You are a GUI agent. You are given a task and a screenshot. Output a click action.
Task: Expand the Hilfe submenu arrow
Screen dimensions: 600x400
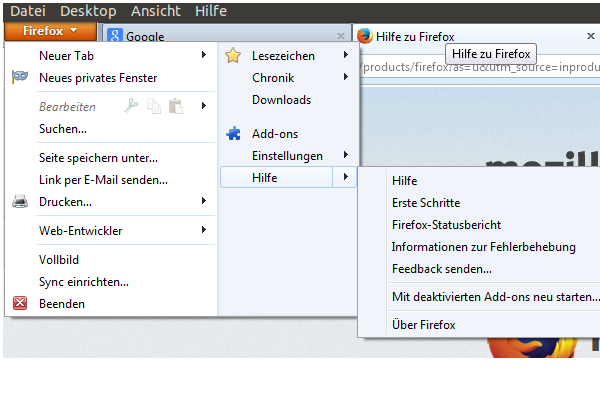click(345, 177)
